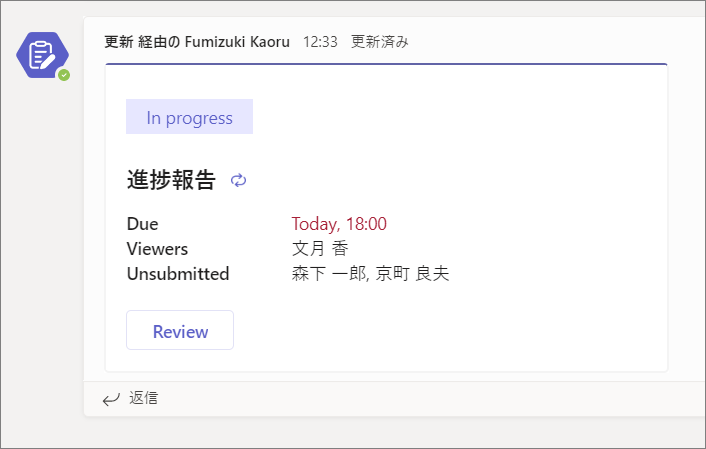Select the 返信 reply text

point(144,398)
